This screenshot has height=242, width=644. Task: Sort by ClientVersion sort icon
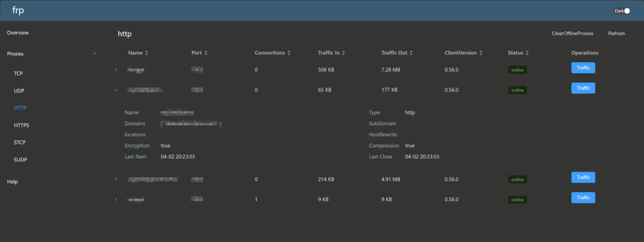[480, 53]
